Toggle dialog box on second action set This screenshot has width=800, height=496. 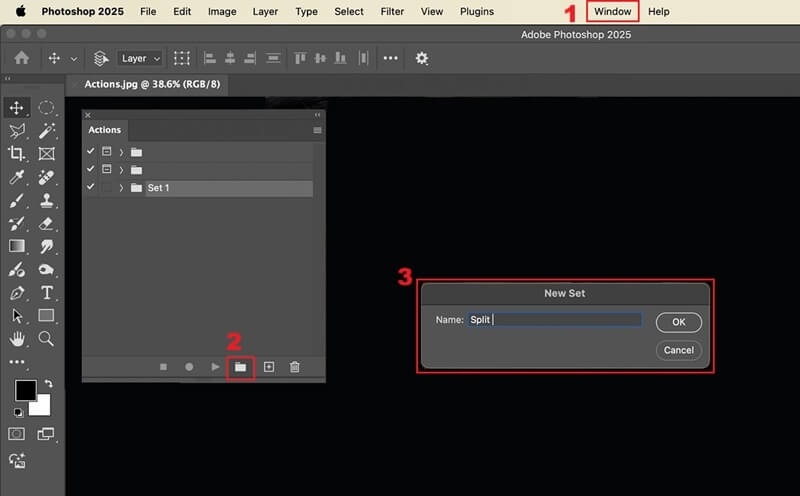pos(107,170)
